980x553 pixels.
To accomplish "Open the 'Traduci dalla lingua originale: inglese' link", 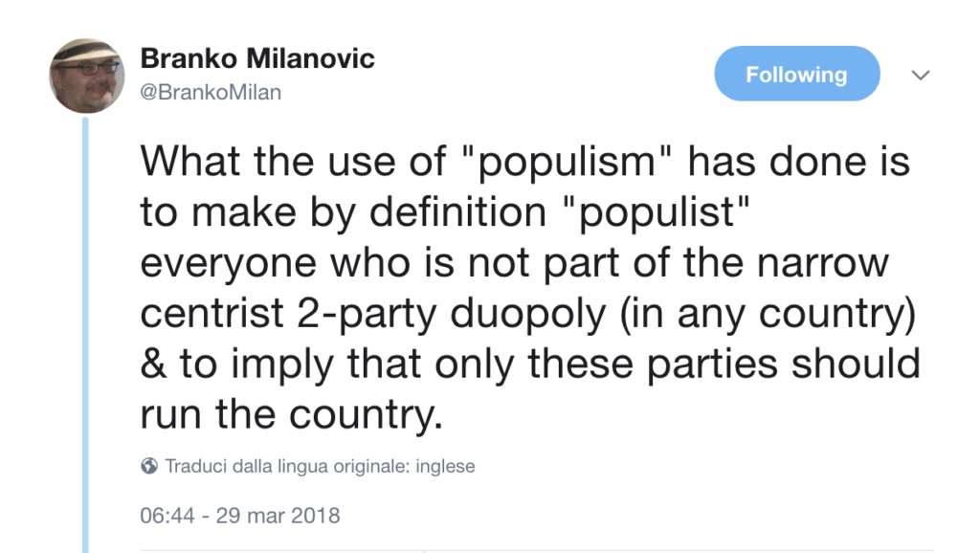I will coord(316,466).
